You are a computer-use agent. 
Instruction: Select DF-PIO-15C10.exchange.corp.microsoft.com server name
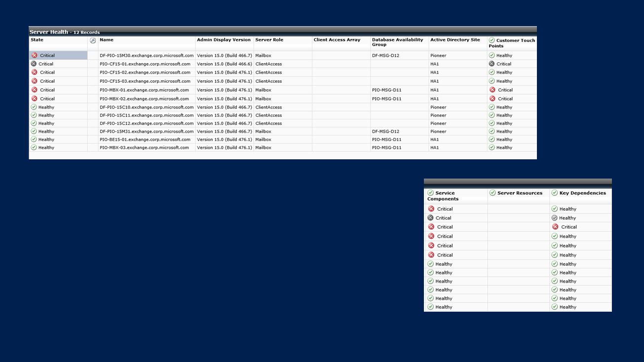pos(147,107)
